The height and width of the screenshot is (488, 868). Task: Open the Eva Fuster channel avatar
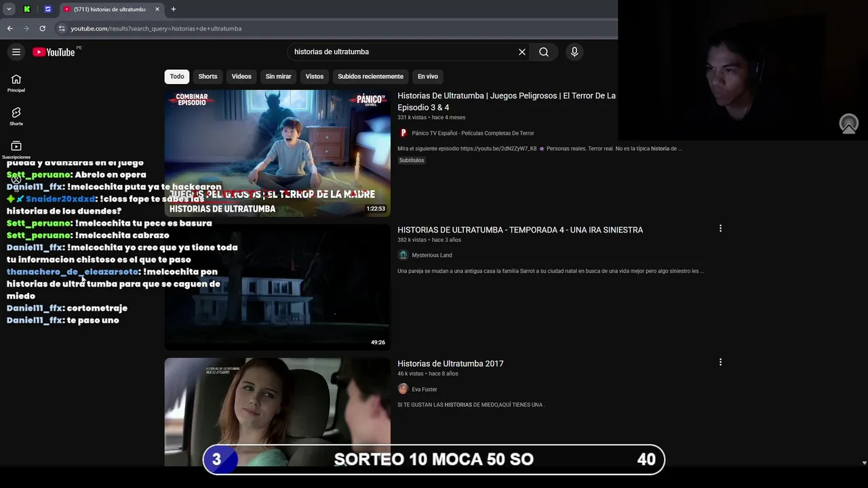pyautogui.click(x=403, y=389)
